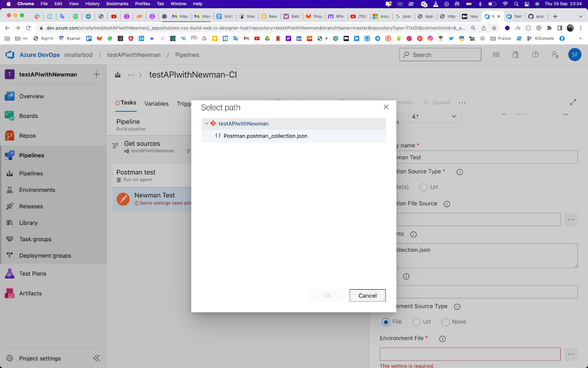Image resolution: width=588 pixels, height=368 pixels.
Task: Open macOS Spotlight search icon
Action: click(x=516, y=4)
